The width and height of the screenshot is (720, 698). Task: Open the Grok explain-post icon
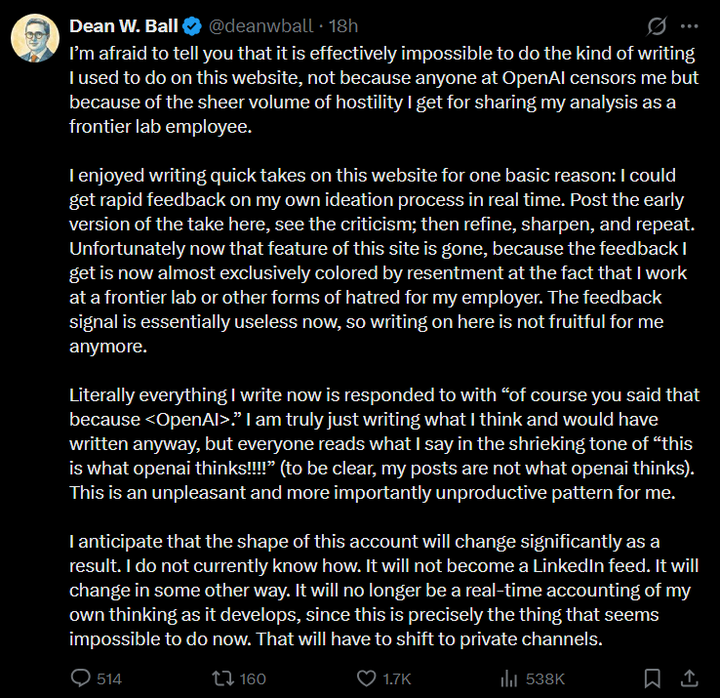coord(657,26)
